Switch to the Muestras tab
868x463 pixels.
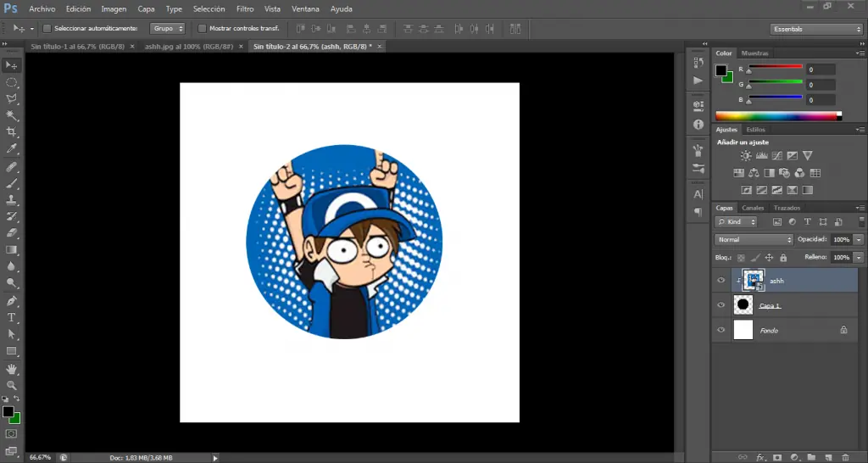(x=754, y=53)
